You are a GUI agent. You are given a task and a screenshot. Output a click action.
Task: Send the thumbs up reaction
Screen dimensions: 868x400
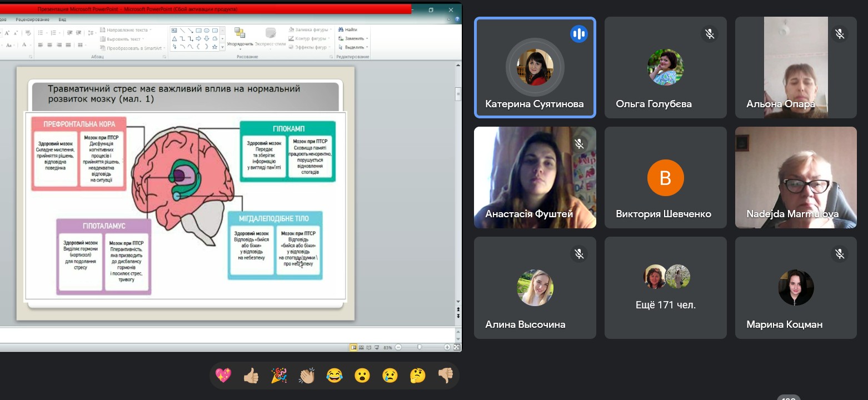(x=251, y=376)
